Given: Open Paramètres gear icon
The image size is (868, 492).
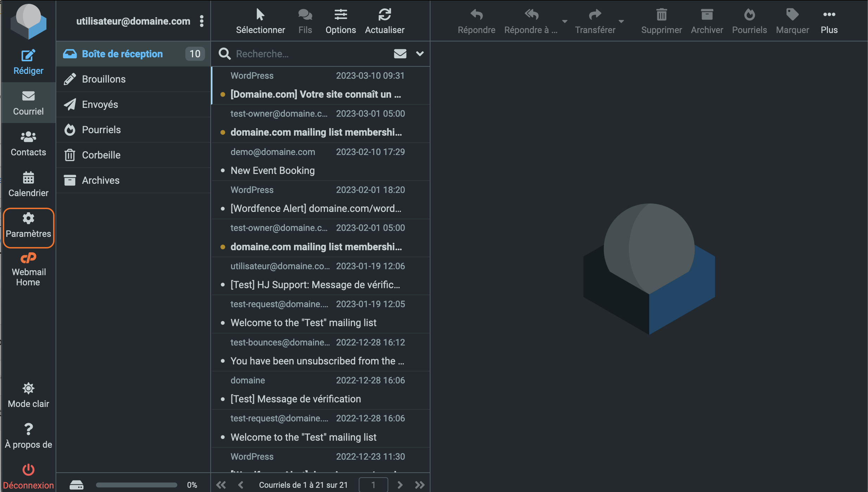Looking at the screenshot, I should (x=28, y=219).
